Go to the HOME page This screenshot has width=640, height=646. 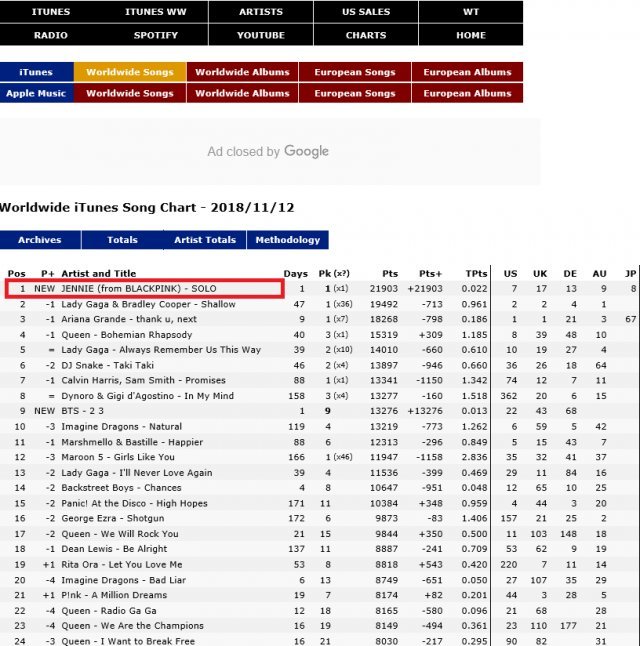[x=471, y=35]
